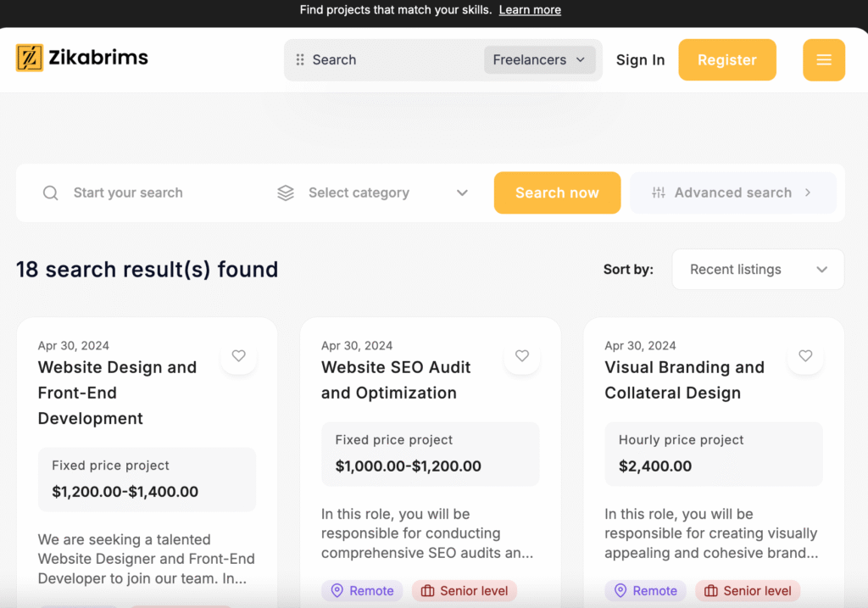Click location pin on SEO Audit Remote tag
The image size is (868, 608).
[337, 591]
